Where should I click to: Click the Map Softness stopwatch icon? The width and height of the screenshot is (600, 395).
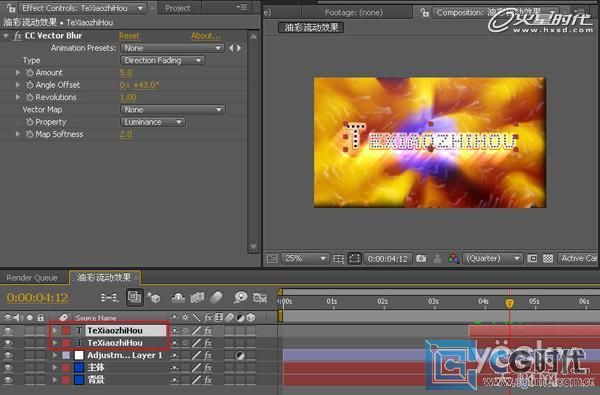tap(29, 134)
